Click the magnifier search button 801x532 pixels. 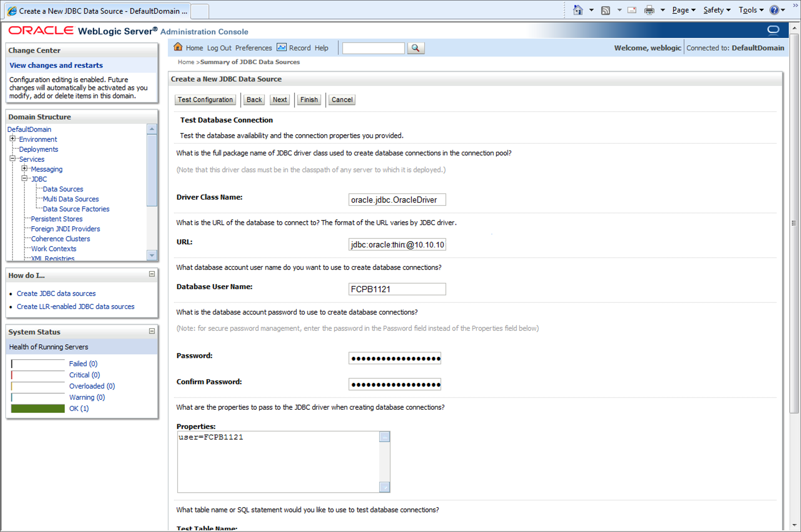coord(416,48)
